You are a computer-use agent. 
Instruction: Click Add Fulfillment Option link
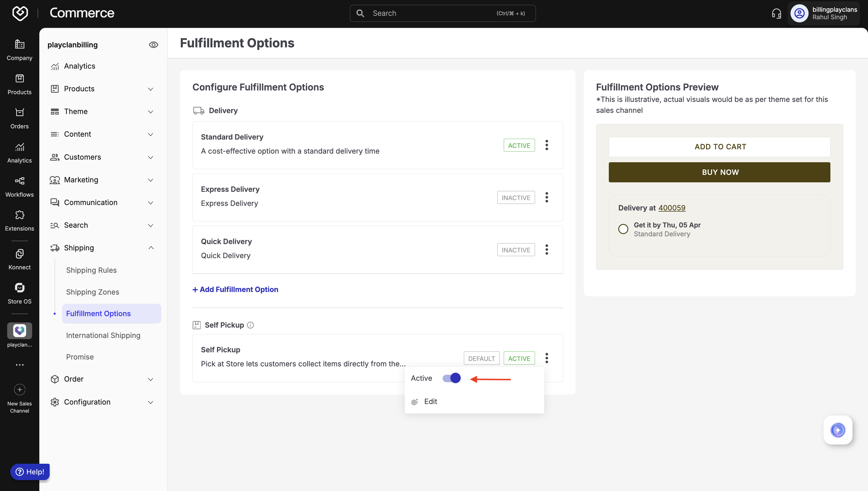point(235,289)
